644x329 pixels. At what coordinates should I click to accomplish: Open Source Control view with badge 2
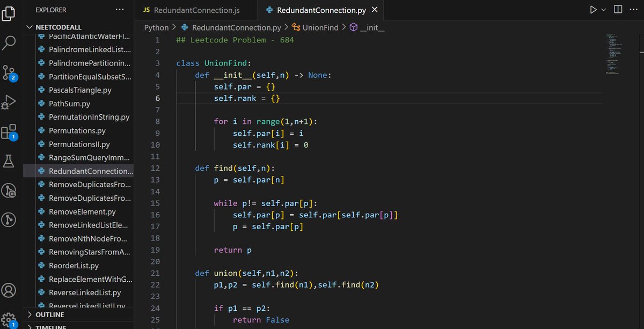pyautogui.click(x=9, y=72)
